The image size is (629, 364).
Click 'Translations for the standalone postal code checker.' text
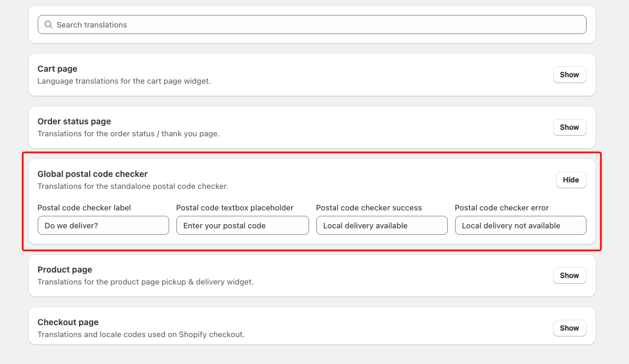pyautogui.click(x=133, y=186)
